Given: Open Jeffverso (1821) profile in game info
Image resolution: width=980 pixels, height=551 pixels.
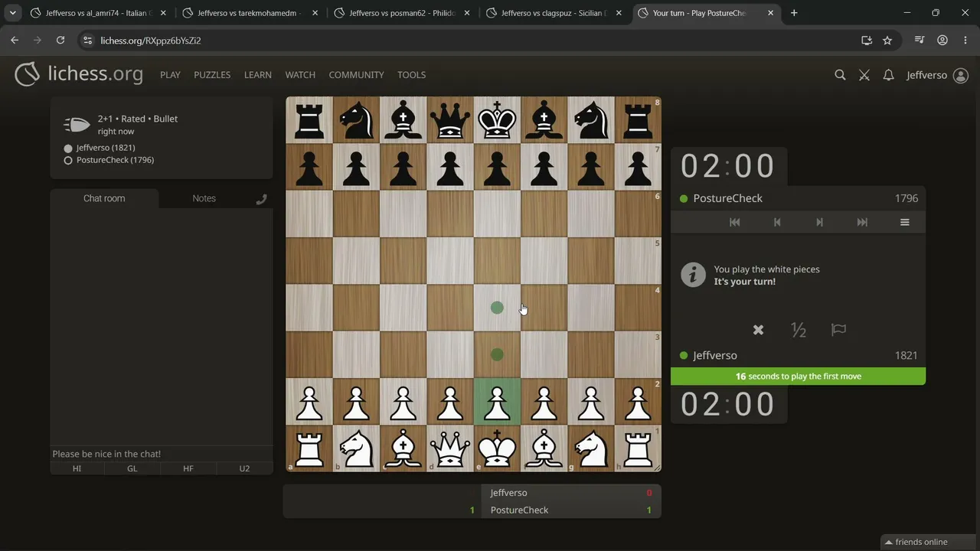Looking at the screenshot, I should pos(106,148).
